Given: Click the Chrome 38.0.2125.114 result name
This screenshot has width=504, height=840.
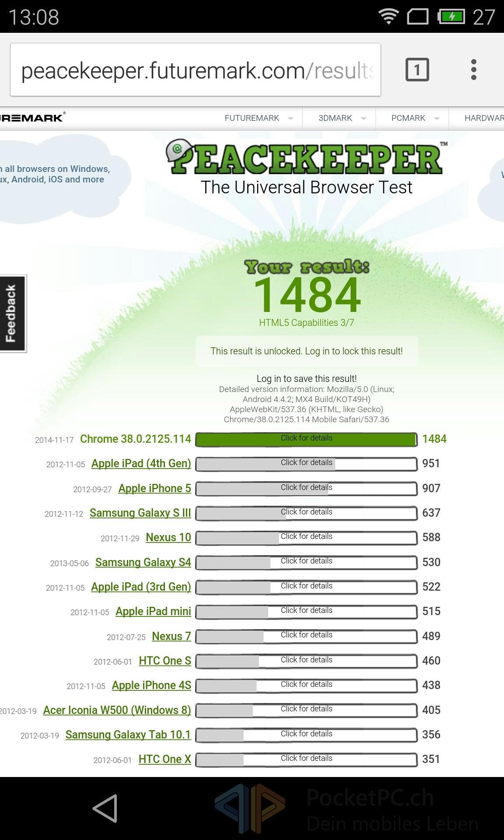Looking at the screenshot, I should click(136, 439).
